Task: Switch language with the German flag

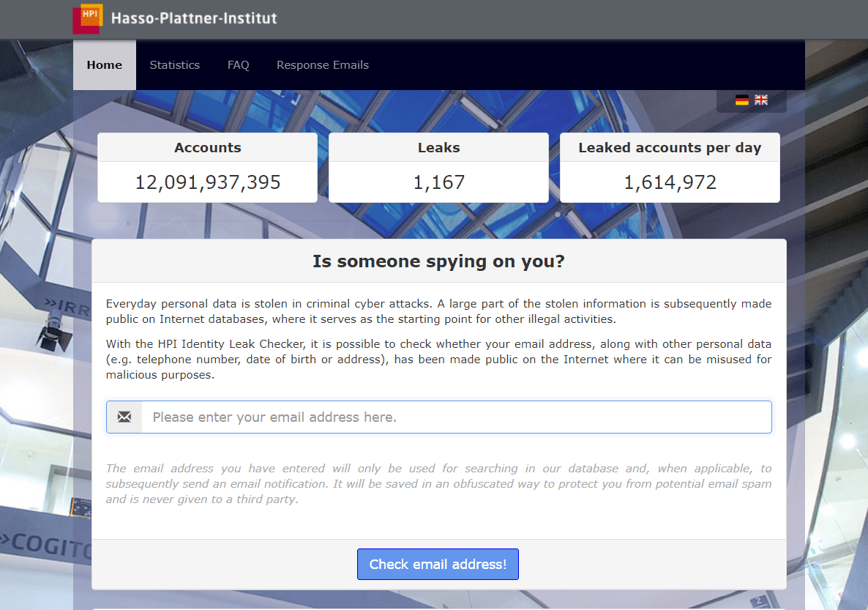Action: (x=742, y=100)
